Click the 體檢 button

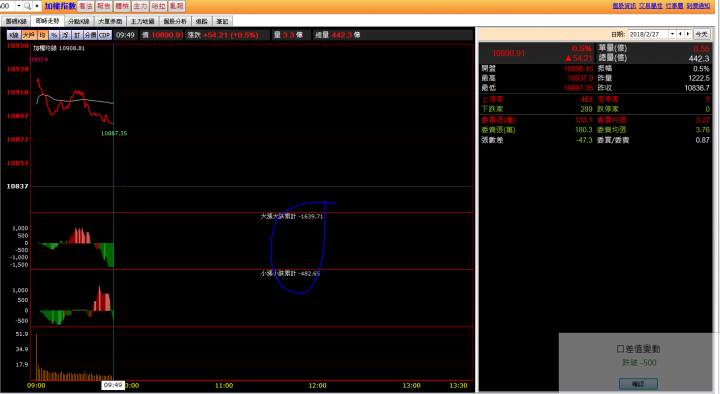[122, 6]
